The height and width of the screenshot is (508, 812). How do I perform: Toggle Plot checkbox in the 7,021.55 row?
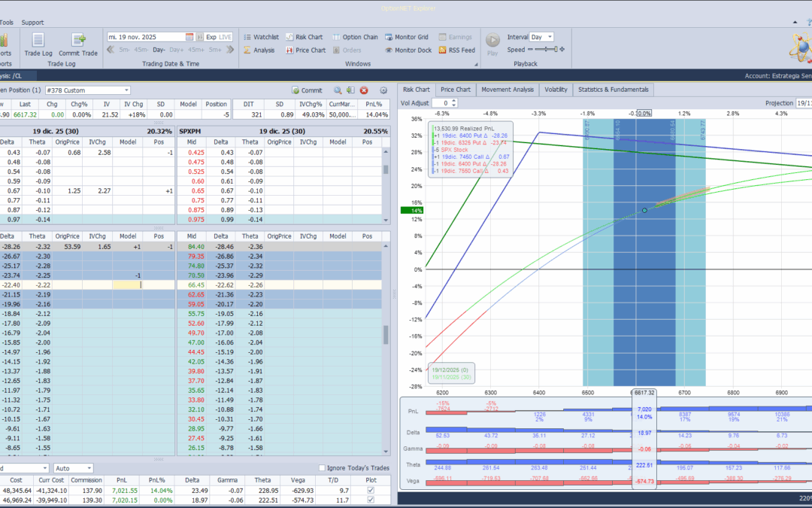click(370, 491)
